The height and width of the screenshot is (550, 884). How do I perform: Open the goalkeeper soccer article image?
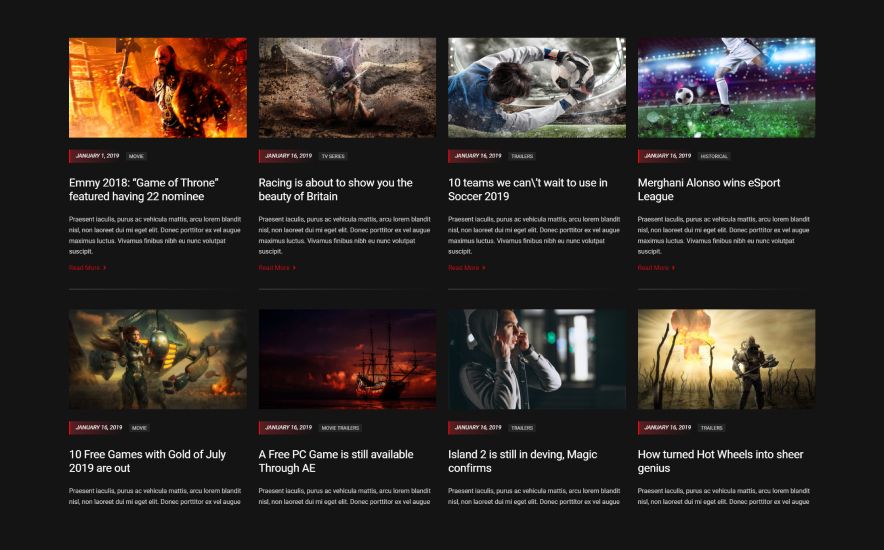tap(537, 88)
